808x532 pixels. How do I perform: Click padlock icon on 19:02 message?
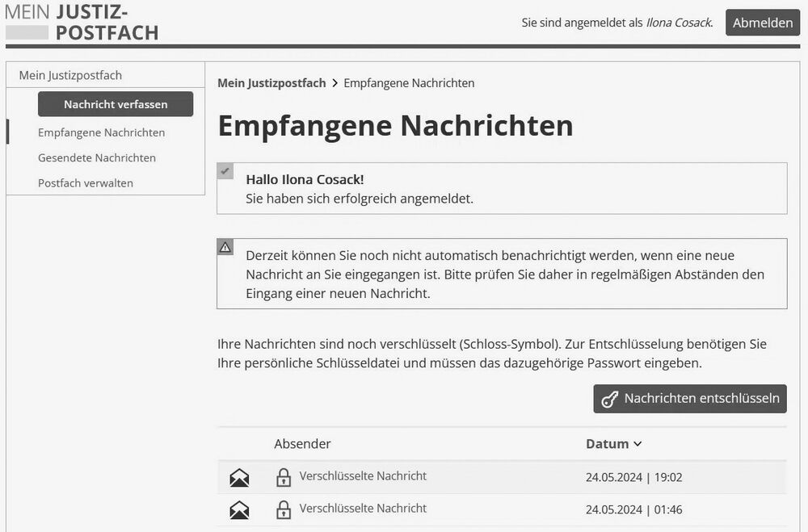284,477
